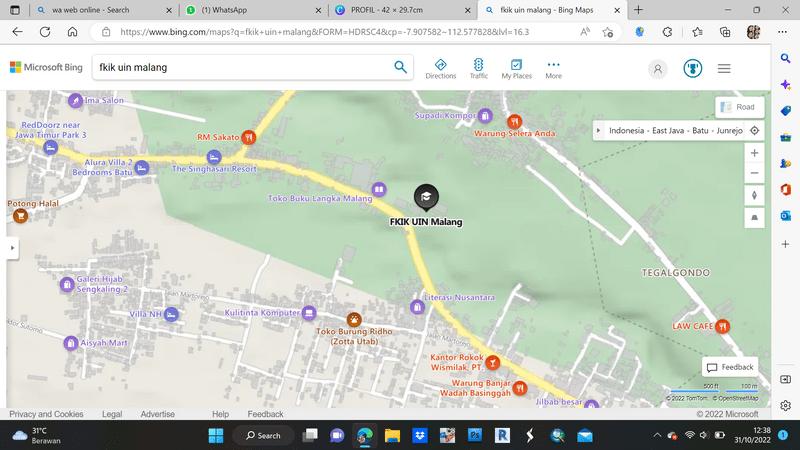Go back to previous page
The width and height of the screenshot is (800, 450).
[x=17, y=32]
